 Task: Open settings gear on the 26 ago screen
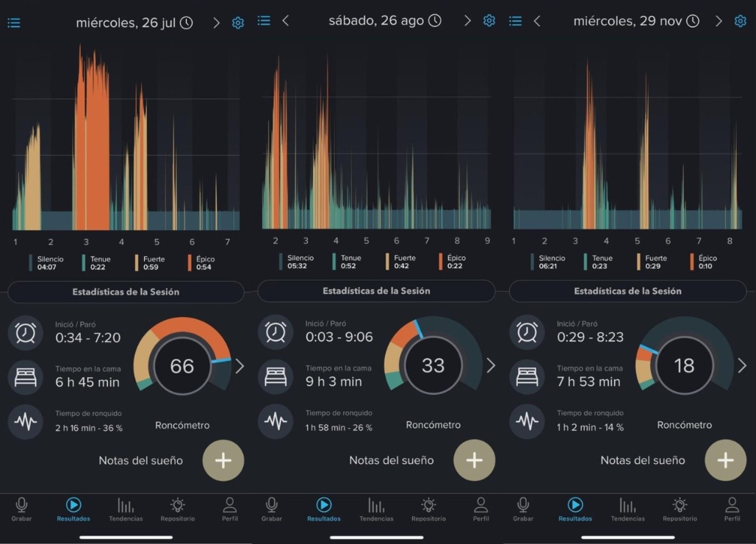(489, 21)
